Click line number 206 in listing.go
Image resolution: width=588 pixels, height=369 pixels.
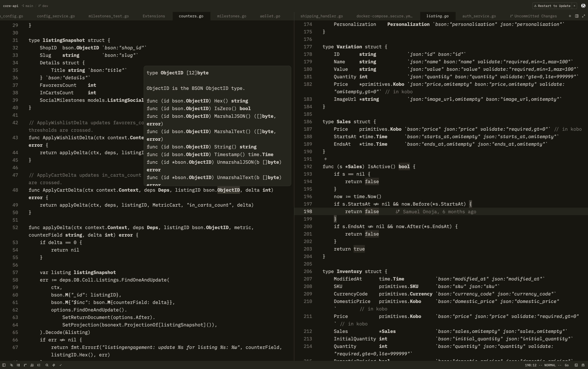[x=308, y=271]
